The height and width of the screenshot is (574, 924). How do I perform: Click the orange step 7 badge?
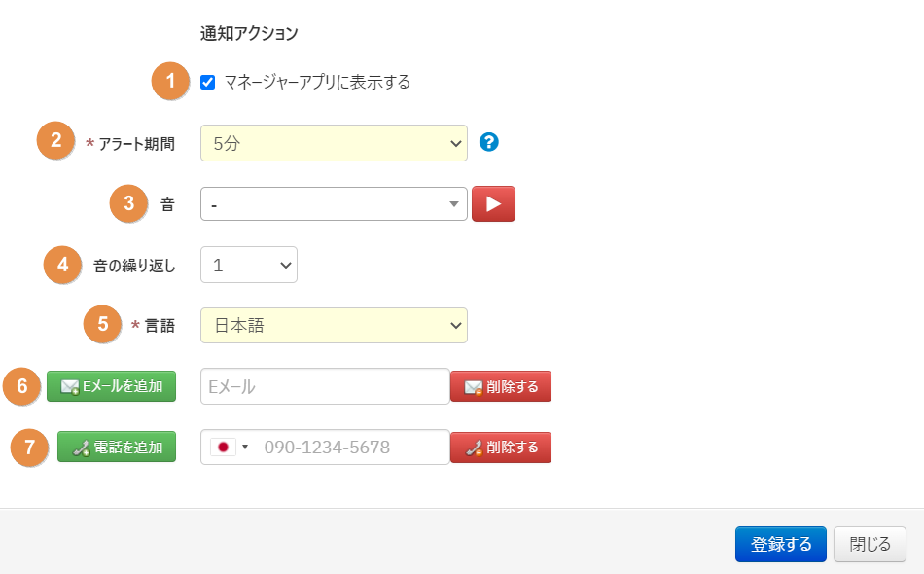tap(29, 447)
